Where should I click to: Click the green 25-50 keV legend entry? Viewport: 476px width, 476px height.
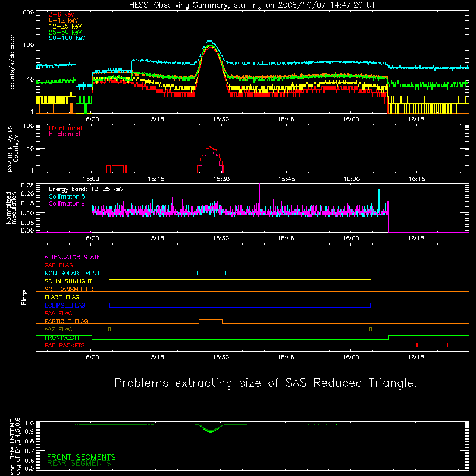(65, 32)
